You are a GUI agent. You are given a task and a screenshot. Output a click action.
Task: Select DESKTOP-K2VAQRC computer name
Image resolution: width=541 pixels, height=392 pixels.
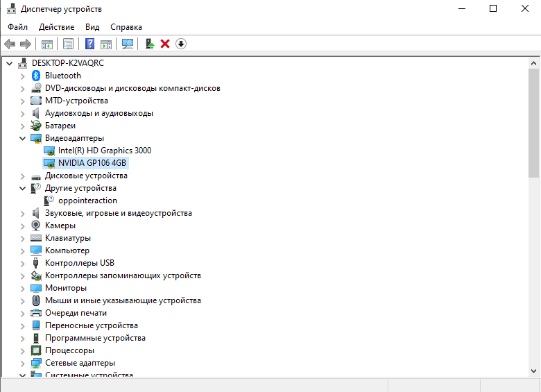coord(68,63)
